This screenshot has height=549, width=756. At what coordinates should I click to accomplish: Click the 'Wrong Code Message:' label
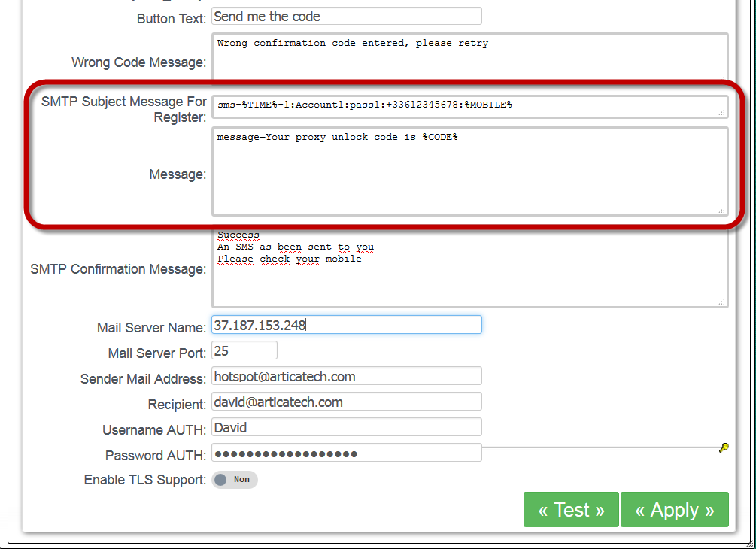click(x=139, y=62)
